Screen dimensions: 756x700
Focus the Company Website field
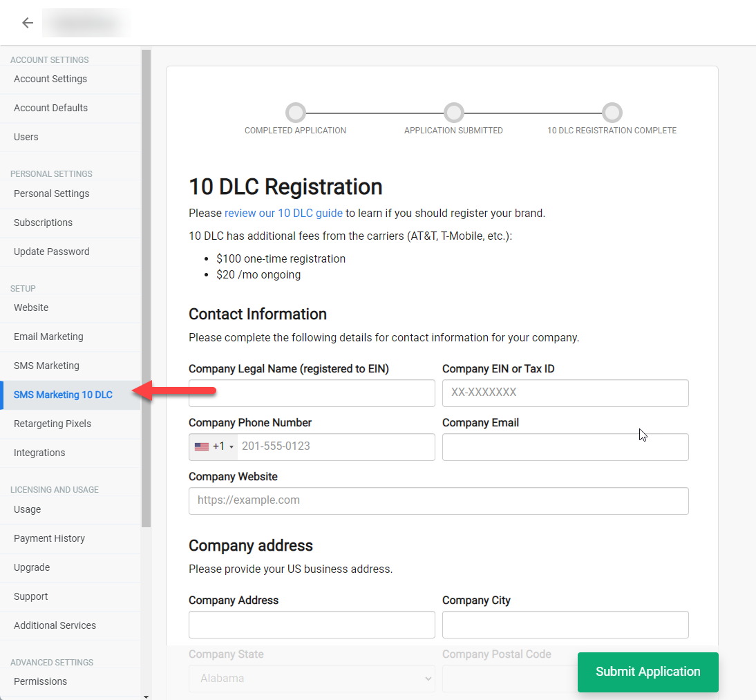point(439,501)
